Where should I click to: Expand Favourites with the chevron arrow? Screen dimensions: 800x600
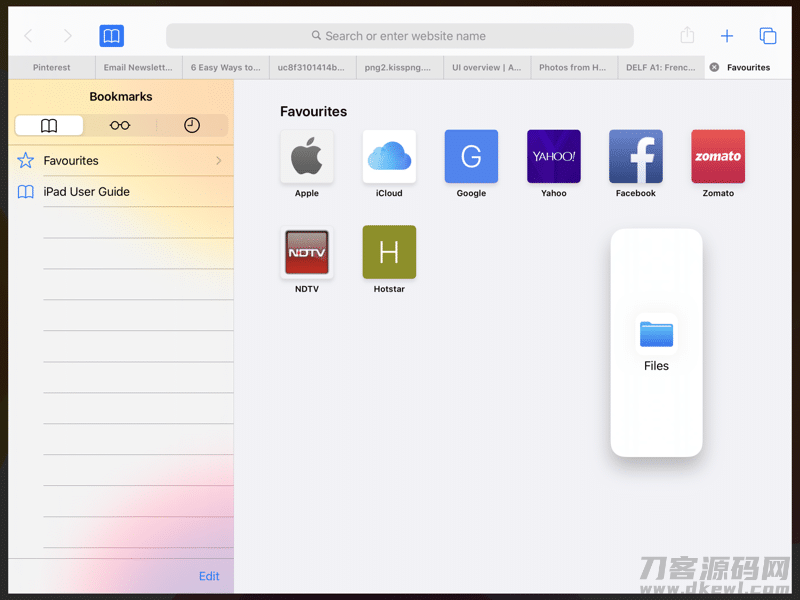(x=218, y=161)
